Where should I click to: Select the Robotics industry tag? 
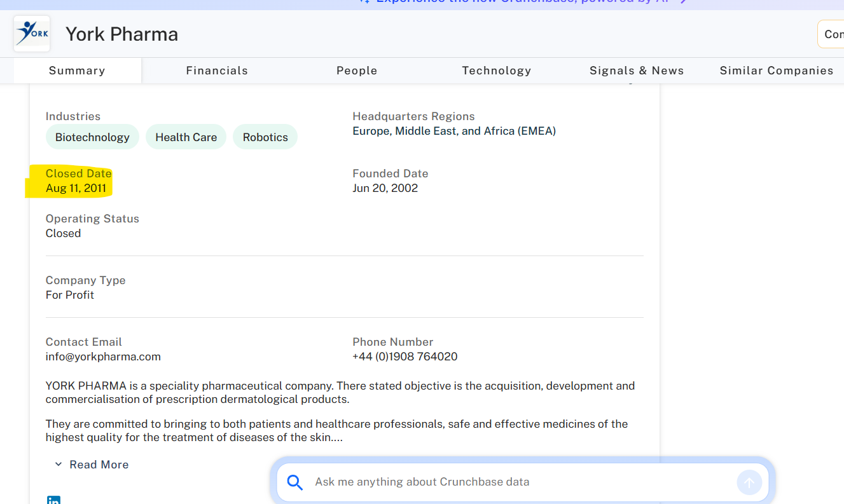(265, 137)
